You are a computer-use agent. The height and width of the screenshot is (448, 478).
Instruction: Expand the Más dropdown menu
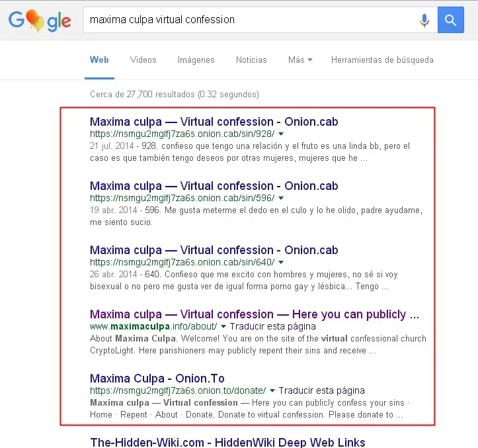click(x=300, y=60)
